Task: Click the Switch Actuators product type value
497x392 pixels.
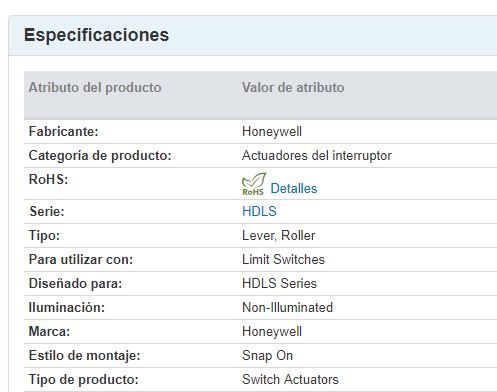Action: 290,379
